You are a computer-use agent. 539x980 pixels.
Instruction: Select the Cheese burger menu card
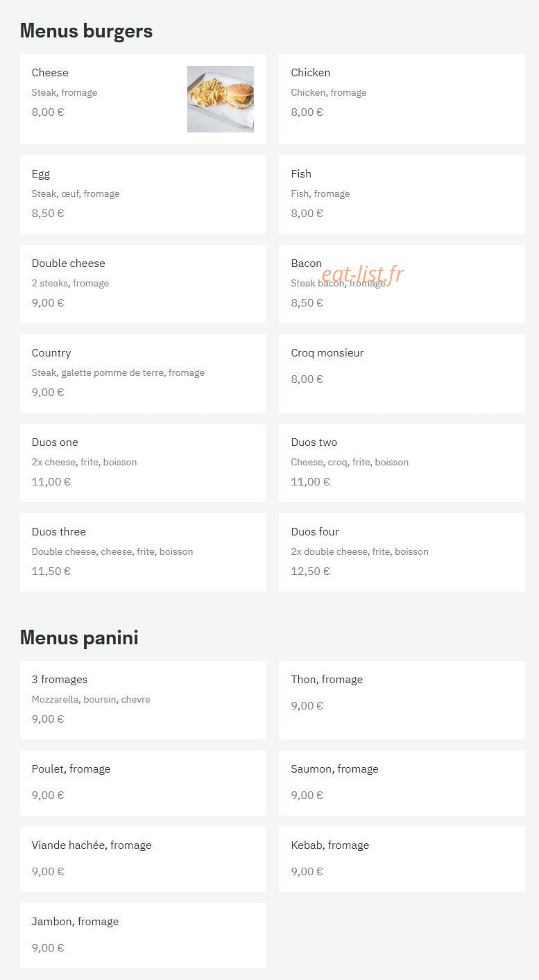pyautogui.click(x=143, y=99)
